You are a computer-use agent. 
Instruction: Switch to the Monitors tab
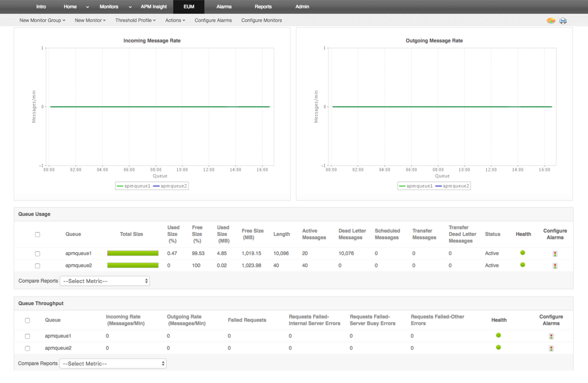tap(109, 7)
